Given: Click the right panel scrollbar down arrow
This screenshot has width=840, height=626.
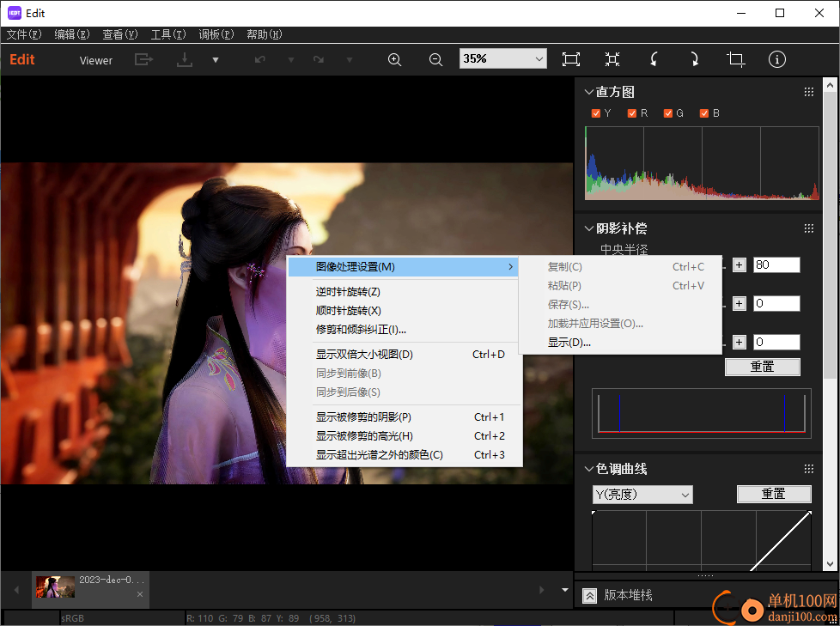Looking at the screenshot, I should coord(830,564).
